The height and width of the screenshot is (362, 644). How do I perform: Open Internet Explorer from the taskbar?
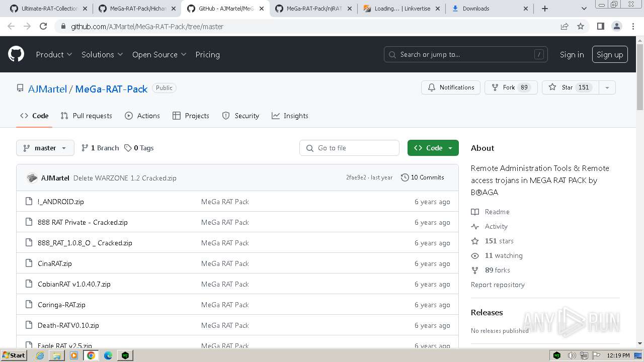40,355
